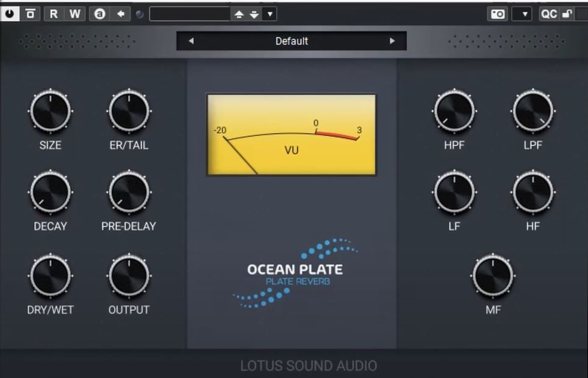This screenshot has height=378, width=588.
Task: Toggle the quick controls lock icon
Action: click(566, 14)
